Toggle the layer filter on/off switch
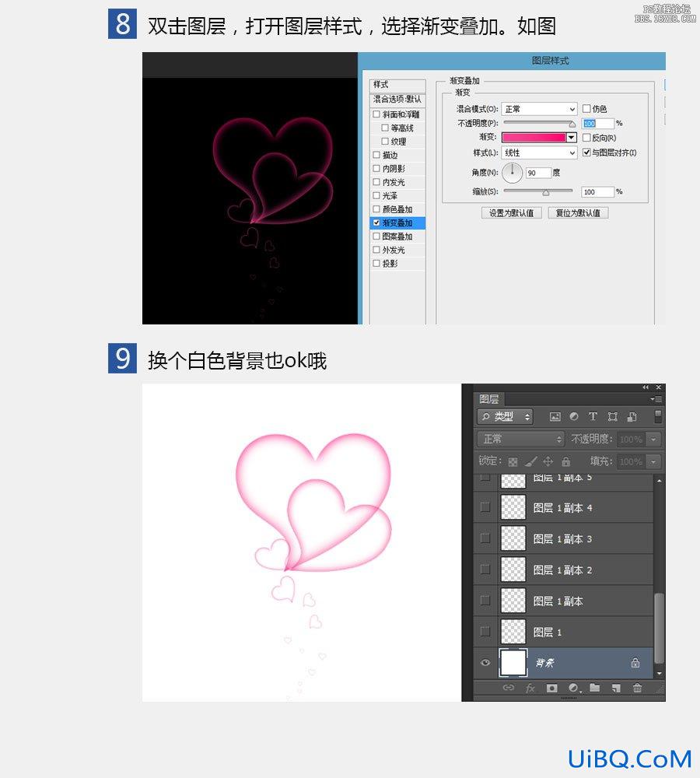The image size is (700, 778). (x=658, y=416)
